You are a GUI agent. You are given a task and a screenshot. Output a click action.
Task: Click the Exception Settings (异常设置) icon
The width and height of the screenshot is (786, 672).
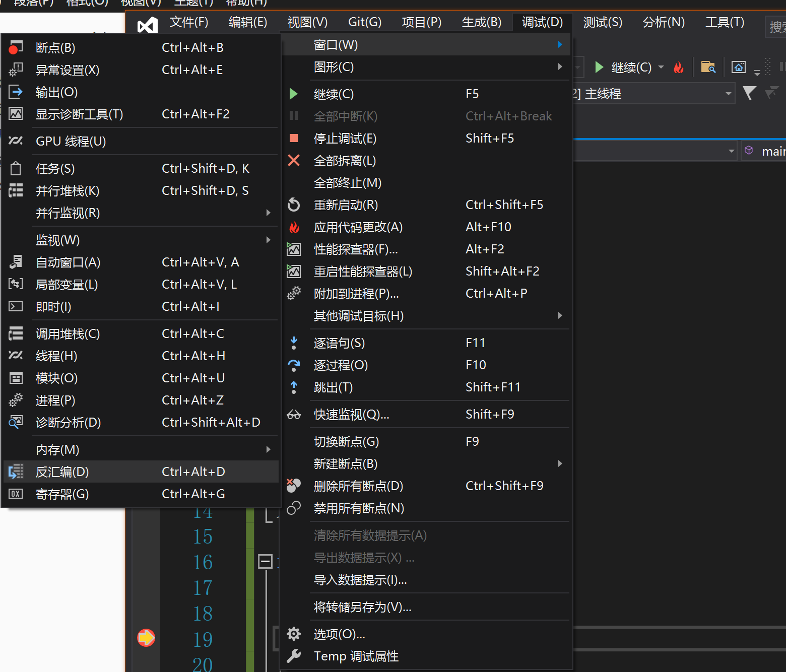16,70
